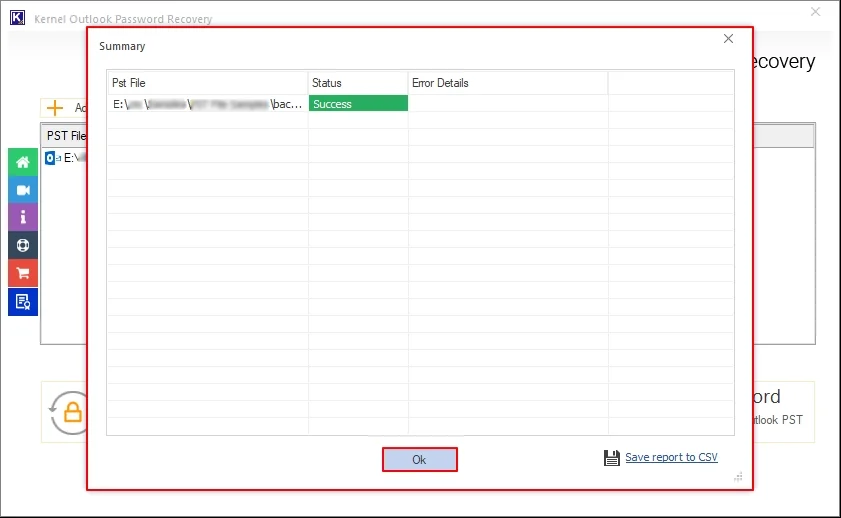The height and width of the screenshot is (518, 841).
Task: Click the Kernel app logo in title bar
Action: [x=17, y=17]
